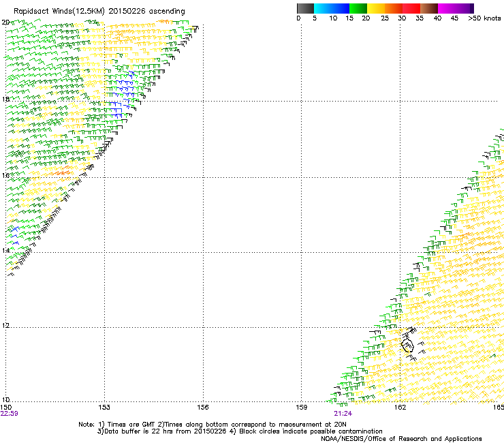Pick the yellow 20-25 knots legend segment
This screenshot has height=443, width=504.
pyautogui.click(x=376, y=8)
